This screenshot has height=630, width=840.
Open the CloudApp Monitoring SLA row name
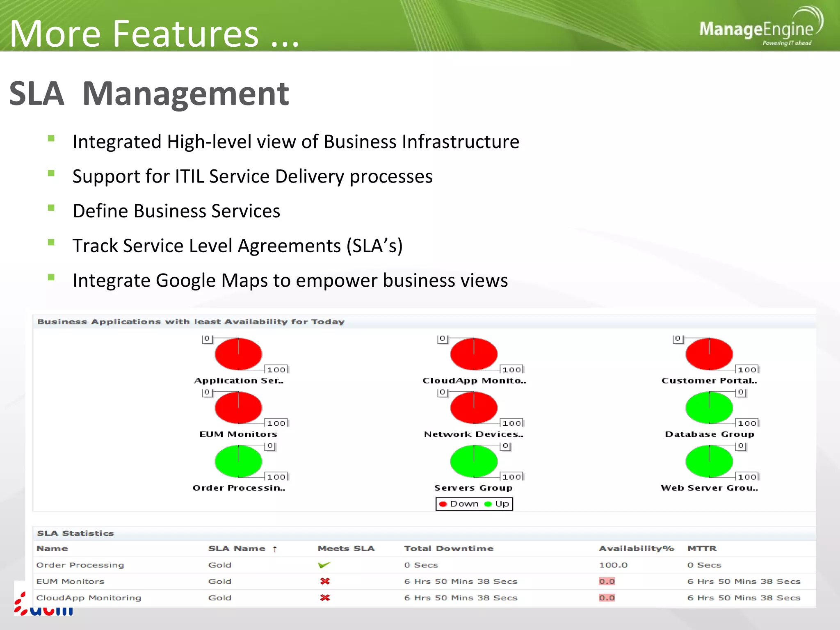tap(89, 598)
